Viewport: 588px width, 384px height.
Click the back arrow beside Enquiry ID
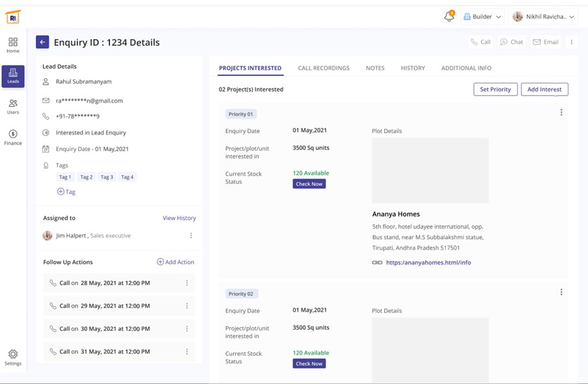(x=42, y=42)
